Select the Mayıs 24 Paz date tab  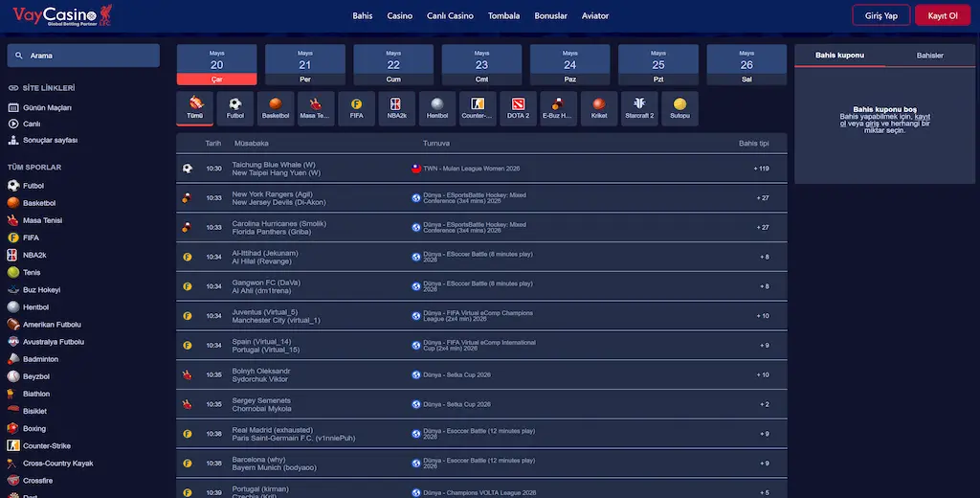pyautogui.click(x=570, y=64)
